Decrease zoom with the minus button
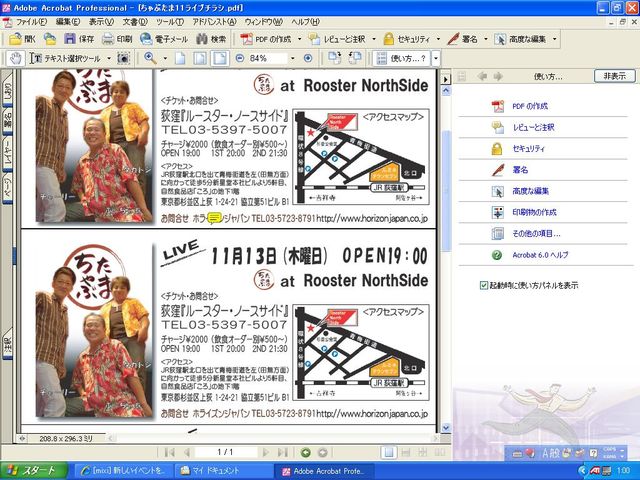640x480 pixels. (240, 58)
